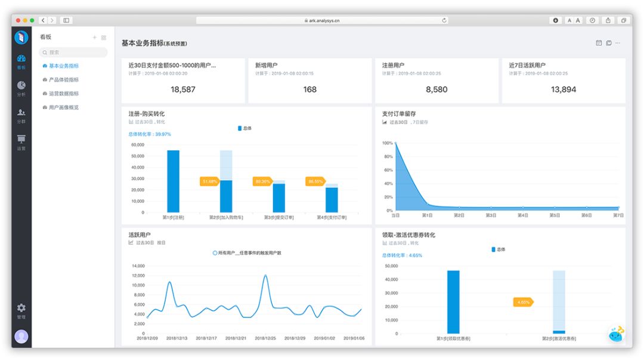The height and width of the screenshot is (361, 644).
Task: Open the blue help mascot icon
Action: click(x=616, y=335)
